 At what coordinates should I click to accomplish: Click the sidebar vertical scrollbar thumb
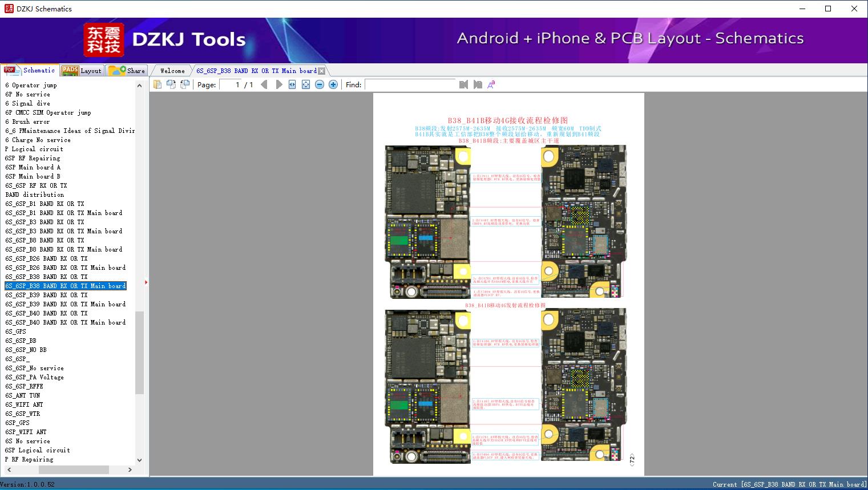point(140,353)
